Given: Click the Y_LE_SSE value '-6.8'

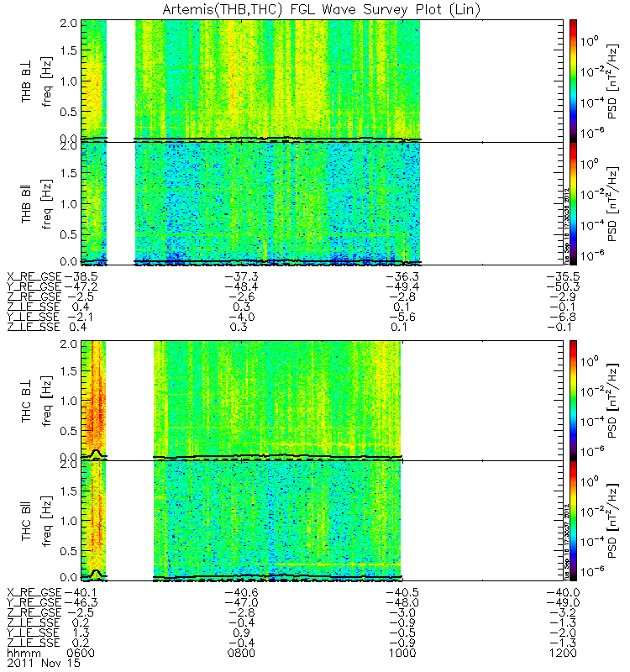Looking at the screenshot, I should click(x=563, y=318).
